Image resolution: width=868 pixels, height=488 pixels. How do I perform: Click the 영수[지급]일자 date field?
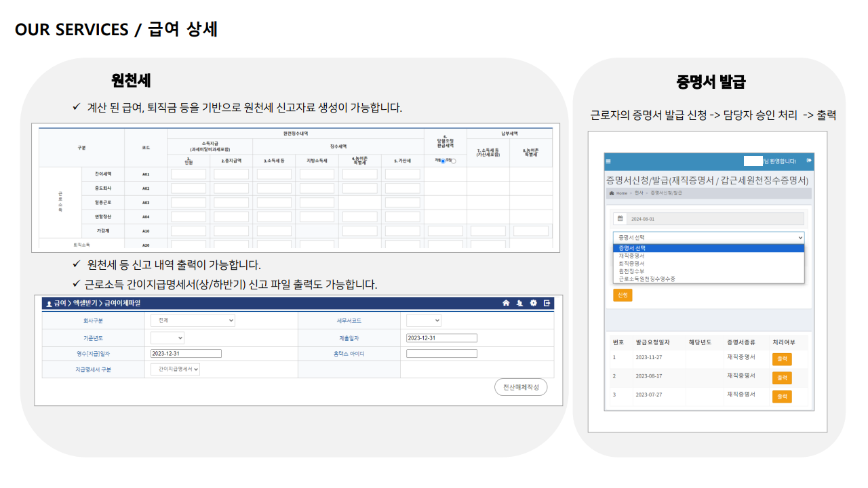tap(186, 353)
